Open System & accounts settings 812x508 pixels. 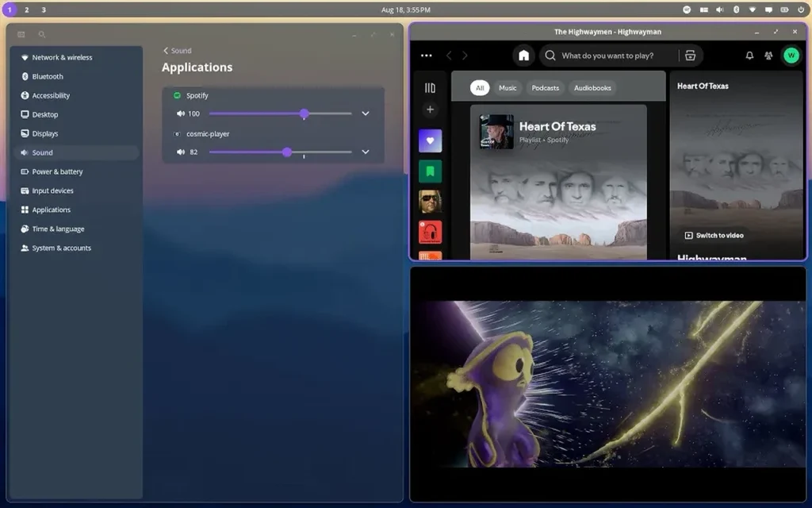(77, 248)
